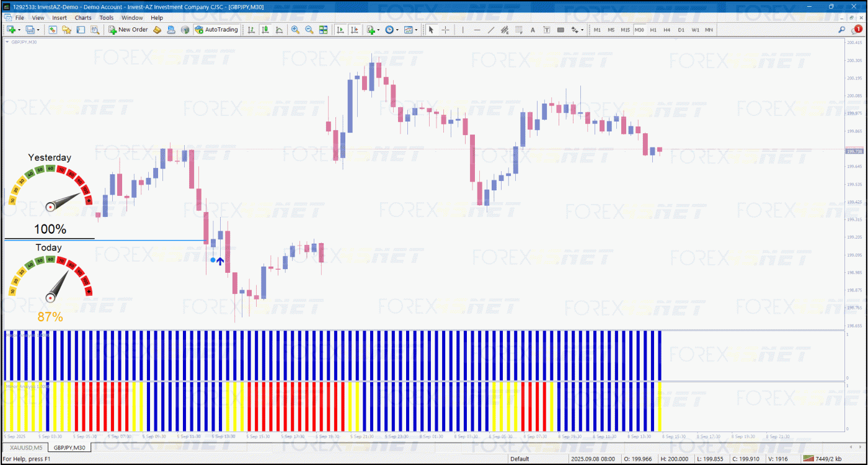Image resolution: width=868 pixels, height=465 pixels.
Task: Open the search magnifier in toolbar
Action: [x=842, y=30]
